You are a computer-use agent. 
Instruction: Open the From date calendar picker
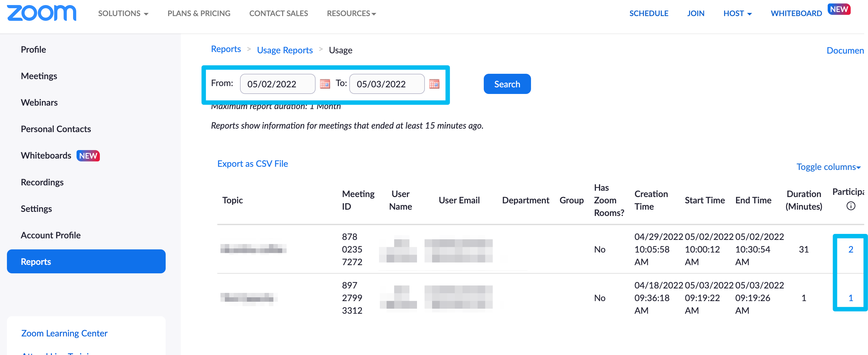(x=325, y=84)
